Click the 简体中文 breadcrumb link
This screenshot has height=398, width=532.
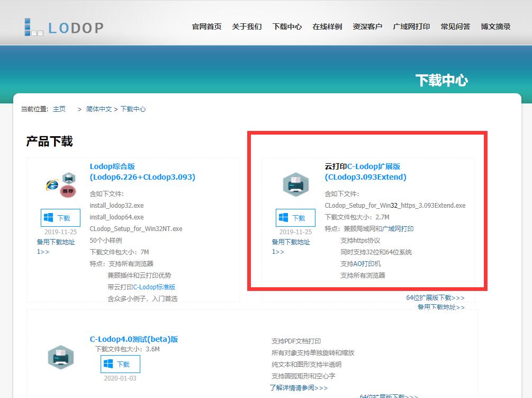99,109
